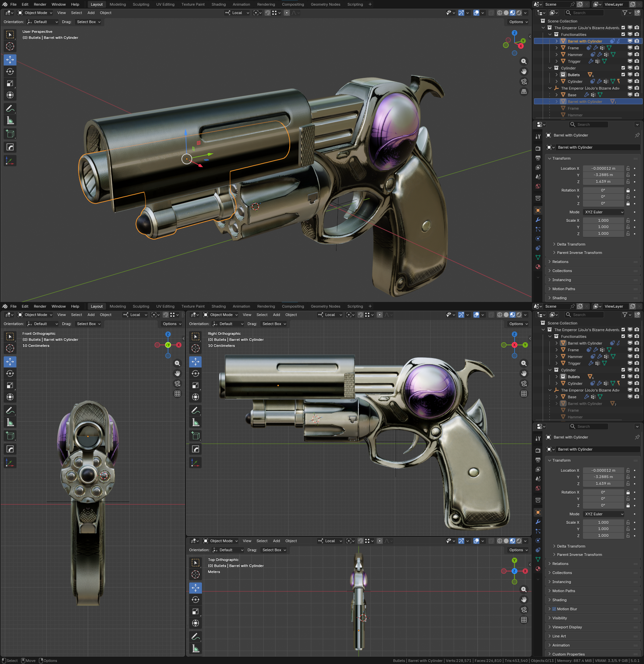Select the Scale tool in Right Orthographic viewport
The image size is (644, 664).
pyautogui.click(x=195, y=385)
